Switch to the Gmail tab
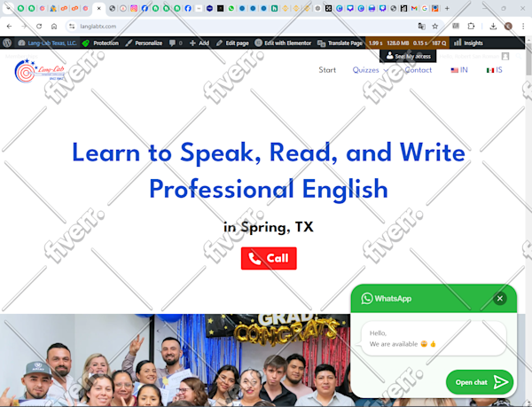 tap(414, 9)
